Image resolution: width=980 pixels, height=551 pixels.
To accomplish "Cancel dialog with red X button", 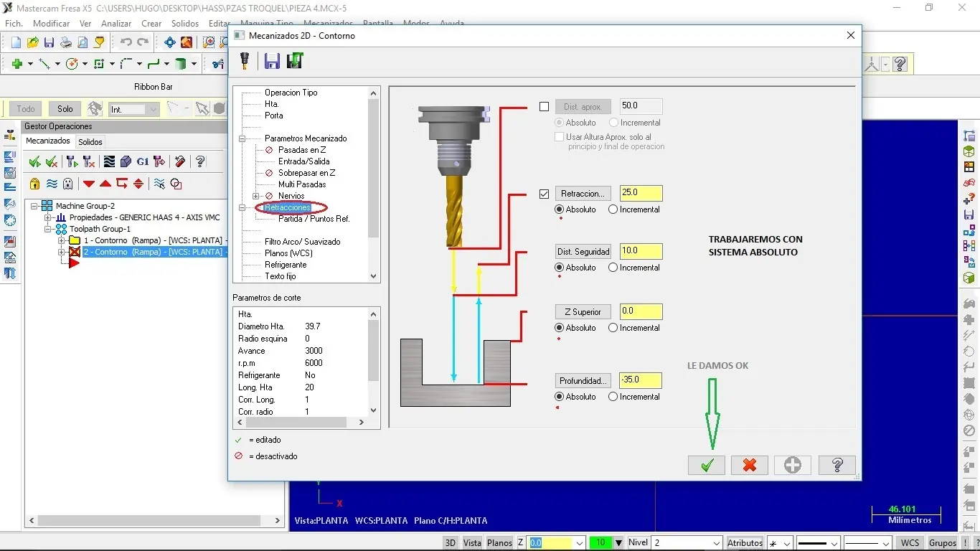I will (x=750, y=465).
